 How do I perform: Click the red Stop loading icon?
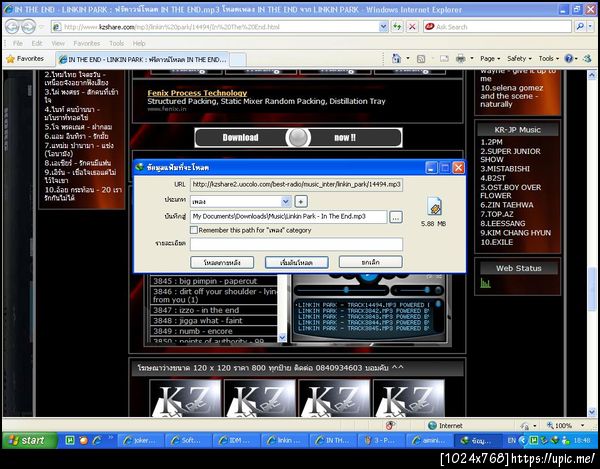tap(412, 26)
